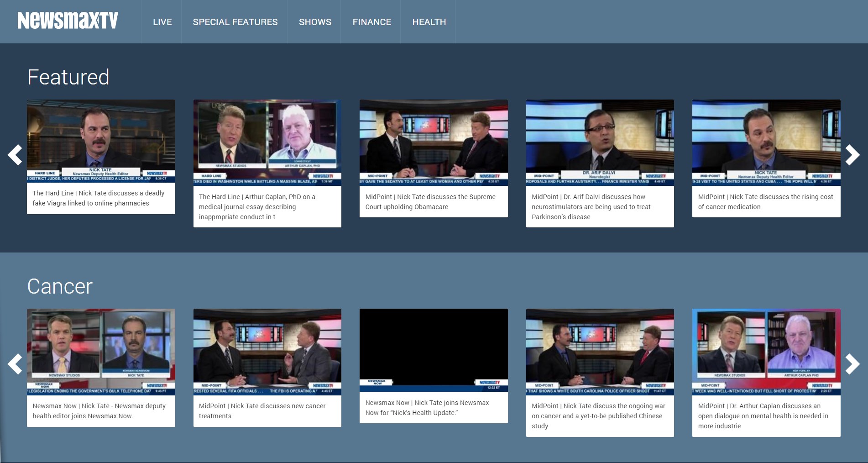This screenshot has width=868, height=463.
Task: Click the Featured section heading
Action: 68,77
